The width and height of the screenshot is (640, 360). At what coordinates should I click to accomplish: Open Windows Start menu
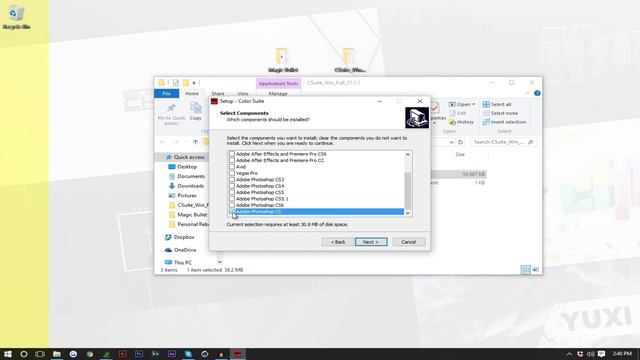click(8, 354)
